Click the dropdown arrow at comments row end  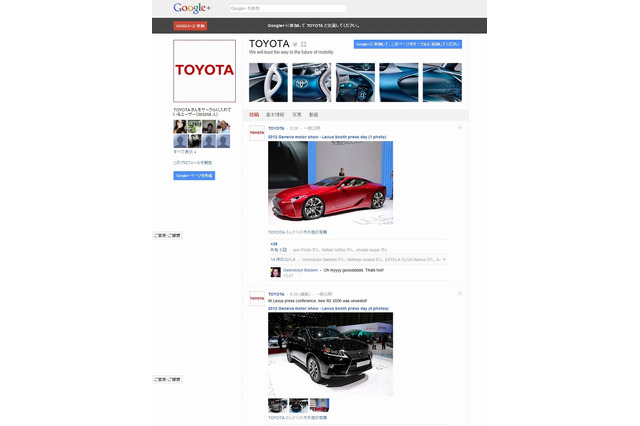click(444, 260)
